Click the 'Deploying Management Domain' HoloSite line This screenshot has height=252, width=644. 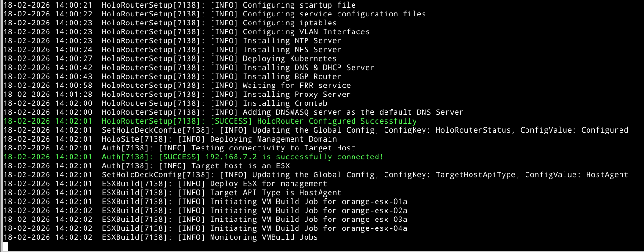273,139
